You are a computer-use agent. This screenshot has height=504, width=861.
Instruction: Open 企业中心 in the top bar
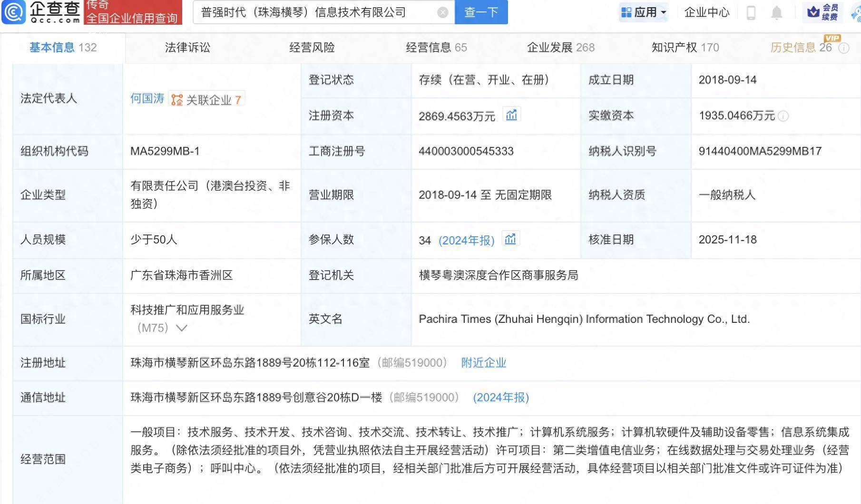click(706, 13)
